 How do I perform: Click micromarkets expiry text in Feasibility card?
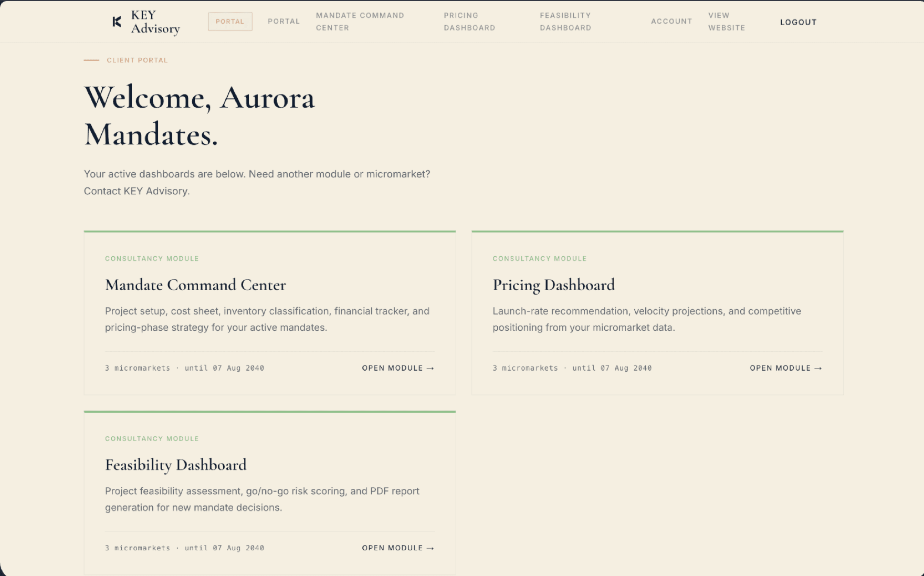[x=184, y=548]
